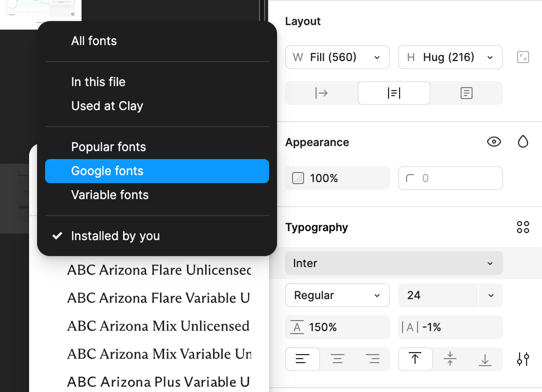This screenshot has height=392, width=542.
Task: Select fixed size text box icon
Action: pyautogui.click(x=466, y=93)
